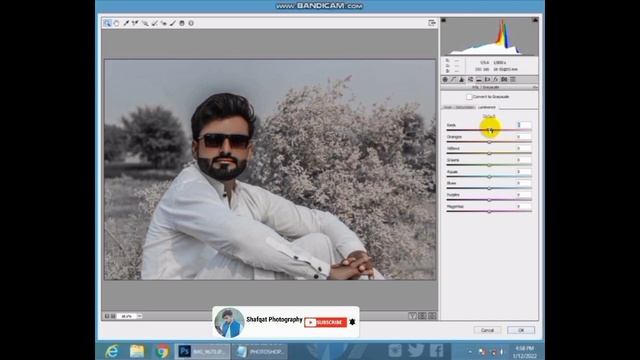640x360 pixels.
Task: Open File Explorer from taskbar
Action: pyautogui.click(x=137, y=351)
